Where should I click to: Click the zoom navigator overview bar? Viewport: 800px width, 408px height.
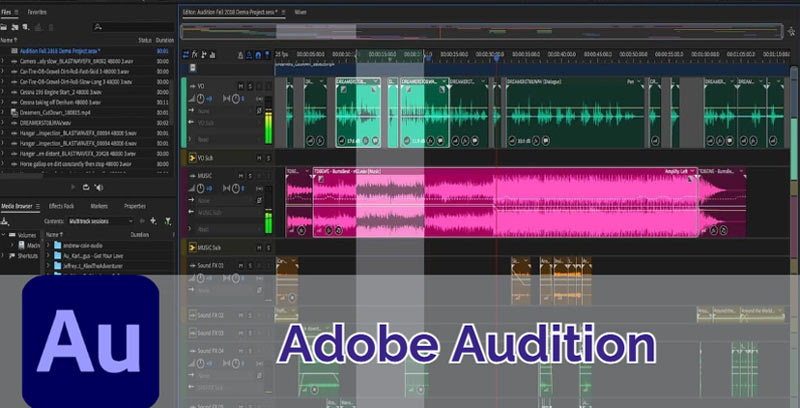coord(481,32)
